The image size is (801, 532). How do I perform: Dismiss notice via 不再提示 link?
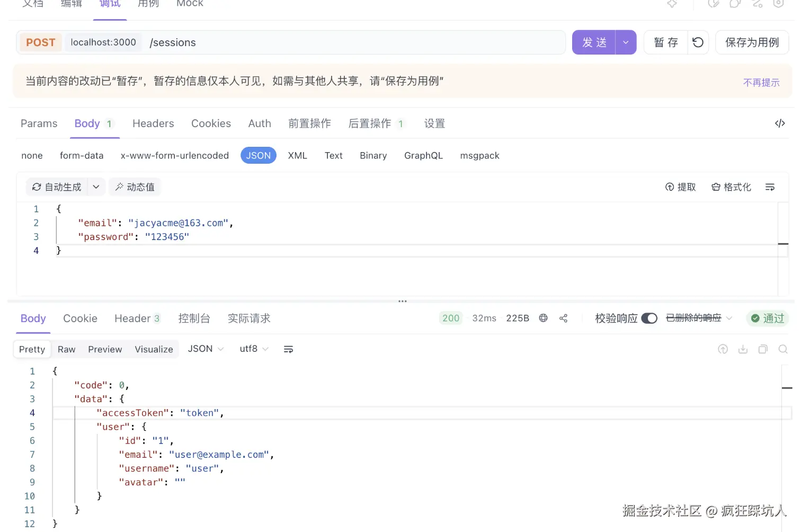[x=761, y=83]
